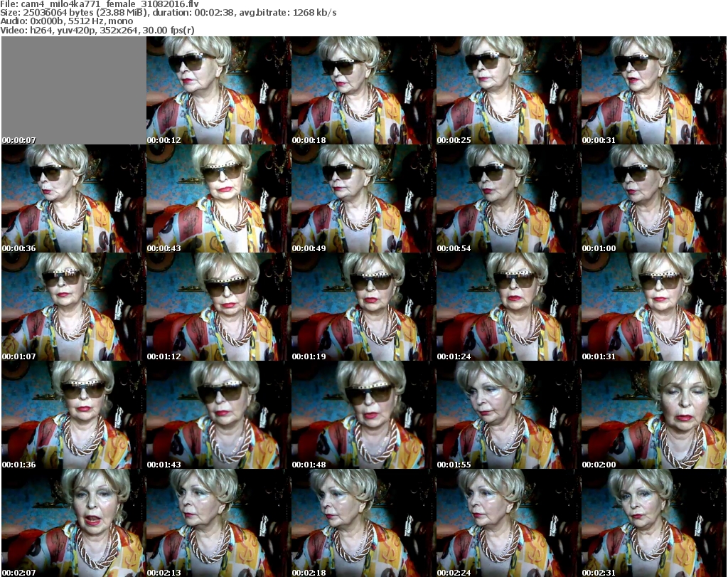Select the thumbnail stamped 00:01:36

pyautogui.click(x=74, y=415)
